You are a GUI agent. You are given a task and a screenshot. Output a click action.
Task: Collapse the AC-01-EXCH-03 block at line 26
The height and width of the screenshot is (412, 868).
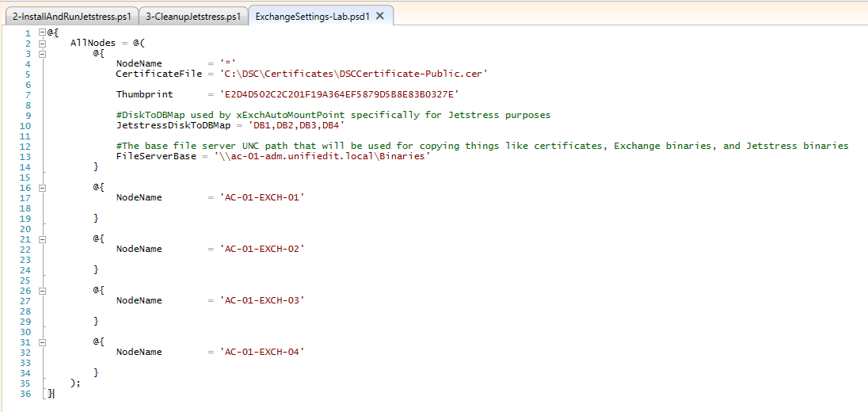coord(41,290)
